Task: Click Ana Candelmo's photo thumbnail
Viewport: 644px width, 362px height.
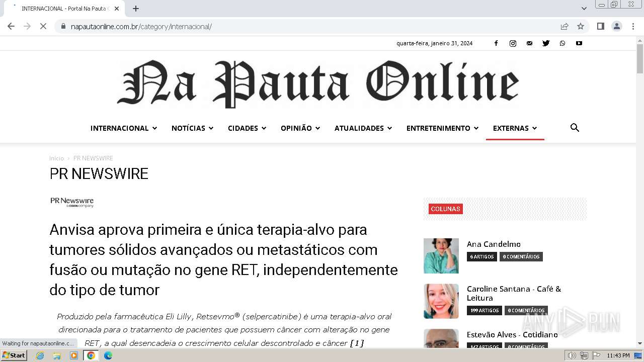Action: [x=441, y=256]
